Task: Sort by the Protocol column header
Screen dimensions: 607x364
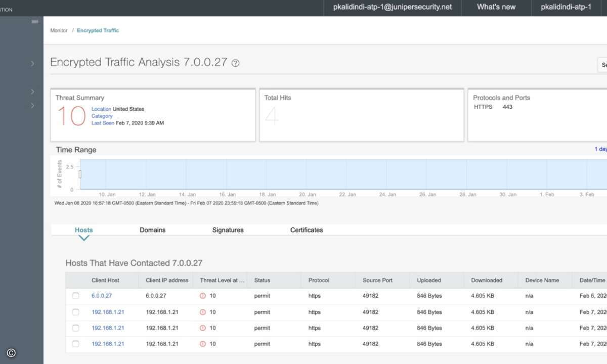Action: pyautogui.click(x=319, y=280)
